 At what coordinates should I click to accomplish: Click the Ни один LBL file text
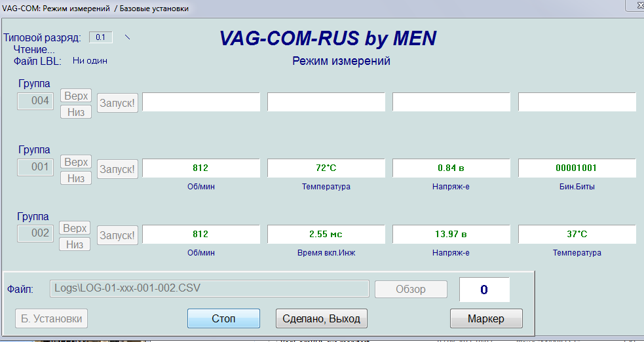pos(90,60)
